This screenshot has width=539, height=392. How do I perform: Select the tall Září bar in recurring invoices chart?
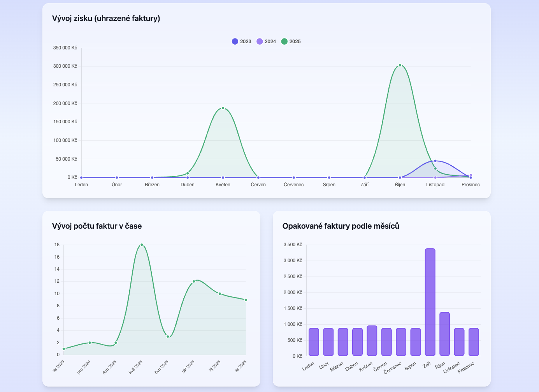point(430,301)
